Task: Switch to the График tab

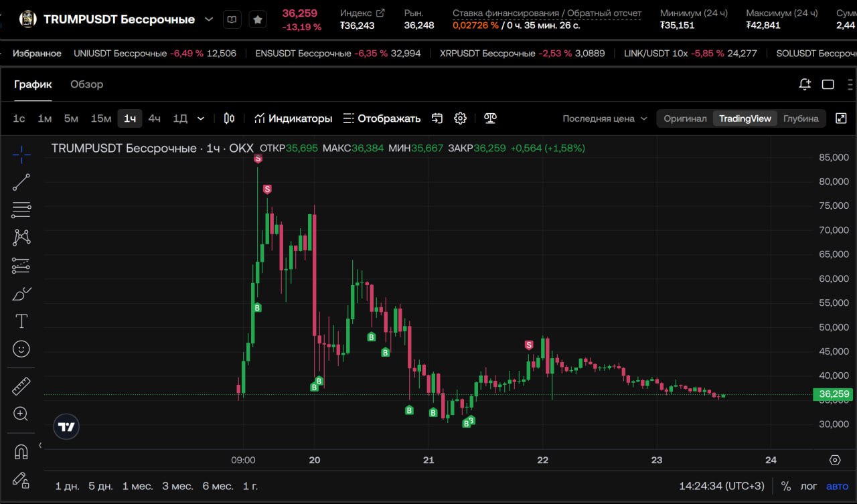Action: pyautogui.click(x=33, y=84)
